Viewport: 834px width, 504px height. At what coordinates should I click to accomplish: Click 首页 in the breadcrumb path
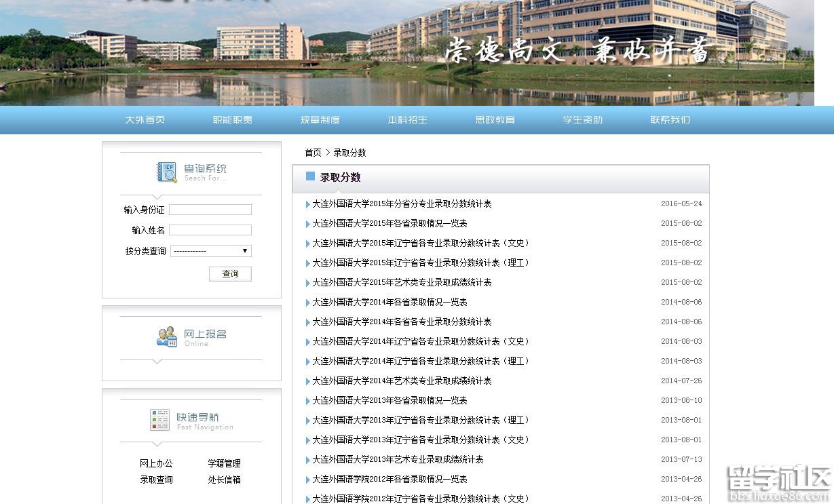point(313,153)
